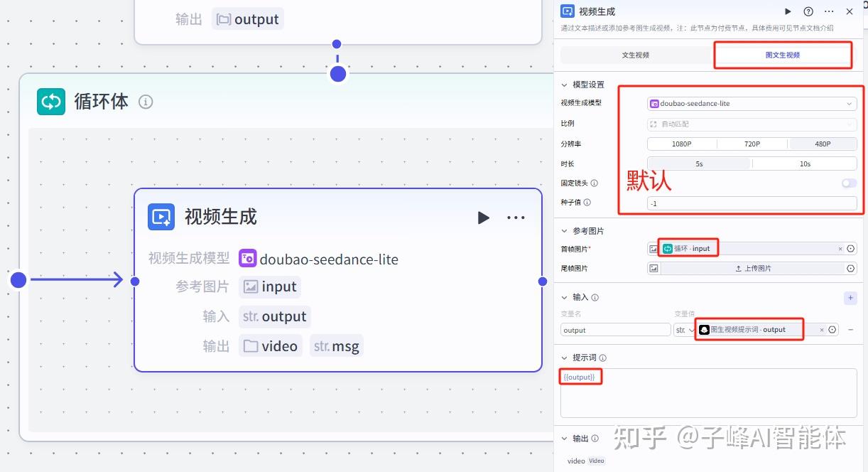868x472 pixels.
Task: Choose the 10s duration option
Action: [805, 163]
